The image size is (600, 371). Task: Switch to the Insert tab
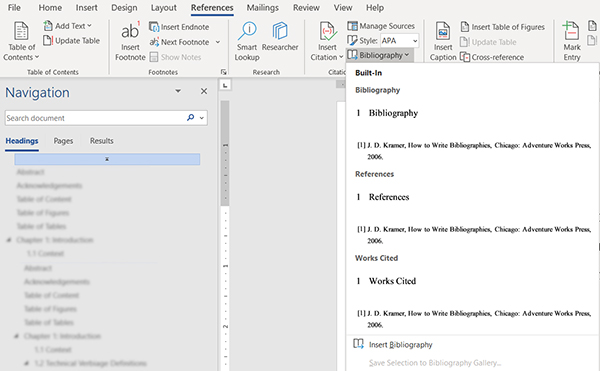(86, 8)
